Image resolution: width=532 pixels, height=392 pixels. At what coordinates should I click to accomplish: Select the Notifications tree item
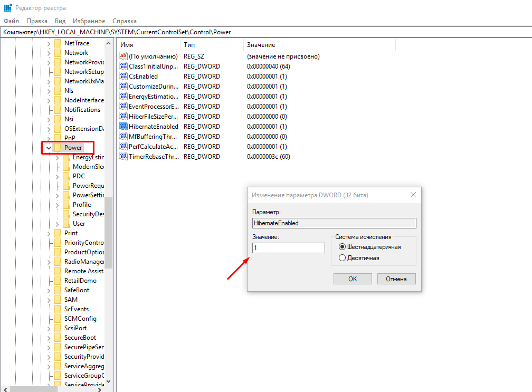(82, 110)
